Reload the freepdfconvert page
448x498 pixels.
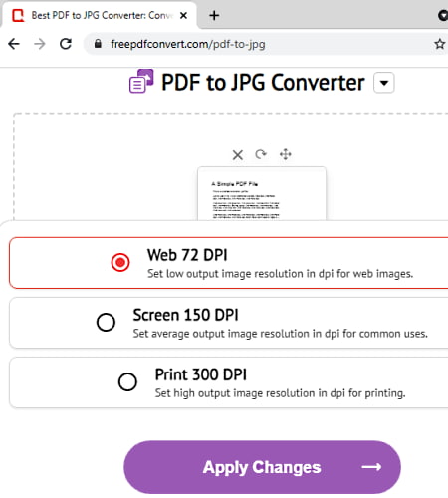click(x=66, y=44)
